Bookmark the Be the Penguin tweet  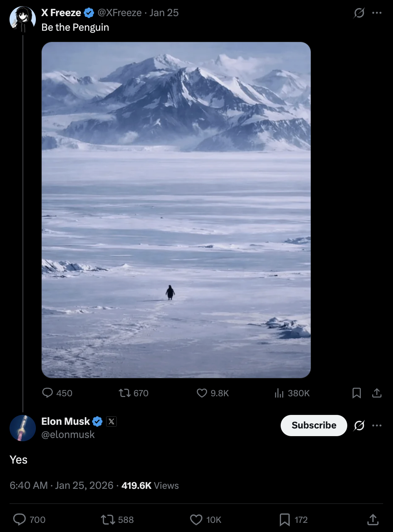click(357, 393)
